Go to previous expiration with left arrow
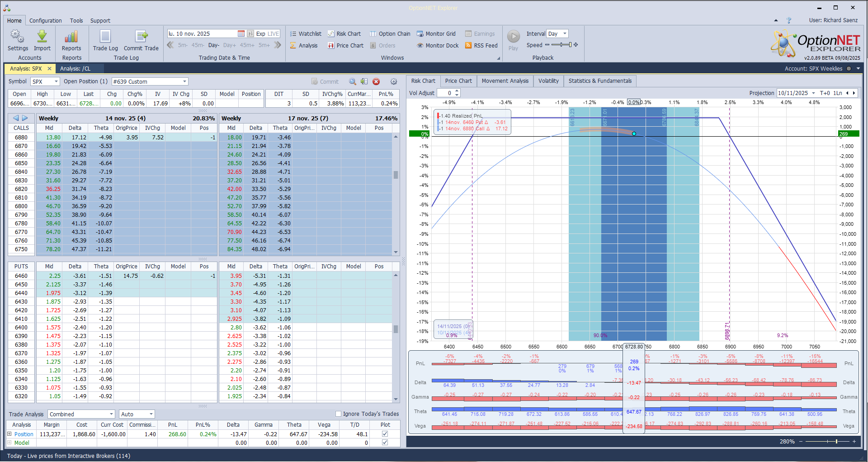Image resolution: width=868 pixels, height=462 pixels. [16, 118]
